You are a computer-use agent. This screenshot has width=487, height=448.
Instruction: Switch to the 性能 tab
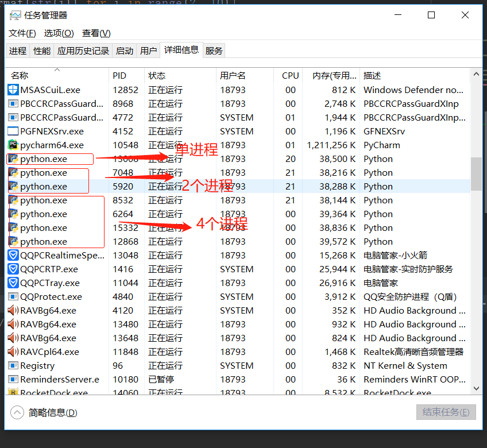coord(42,51)
